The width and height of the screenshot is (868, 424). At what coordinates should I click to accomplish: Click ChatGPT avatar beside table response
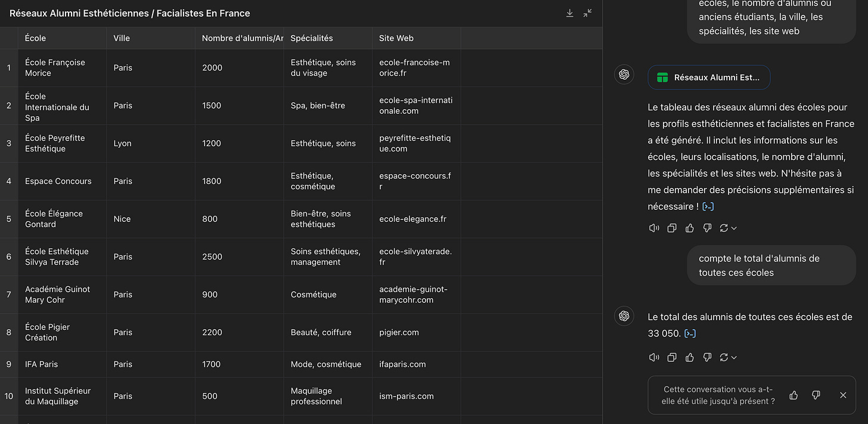[624, 75]
